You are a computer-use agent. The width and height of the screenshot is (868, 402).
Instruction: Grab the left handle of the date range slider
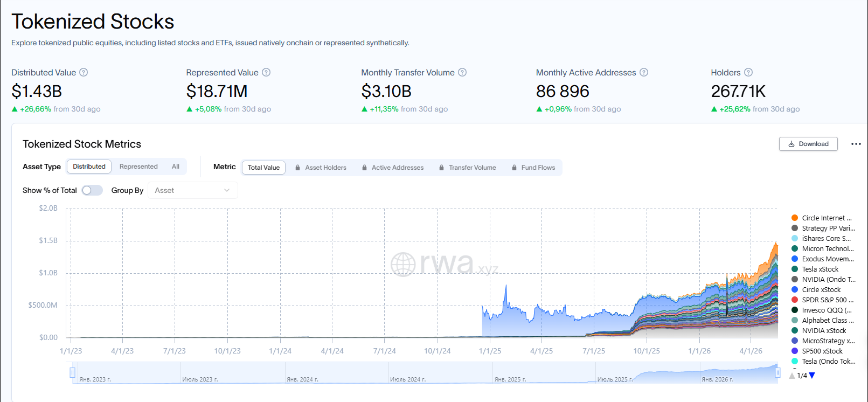pyautogui.click(x=72, y=372)
